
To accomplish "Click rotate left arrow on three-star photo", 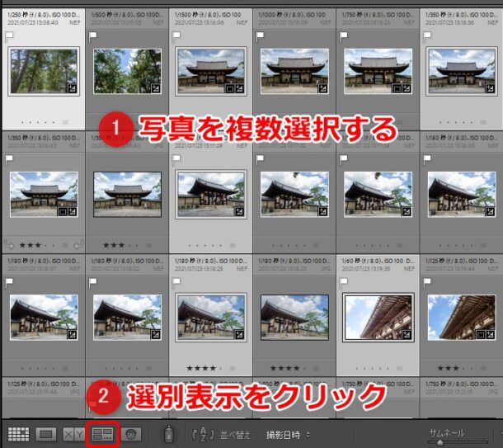I will pyautogui.click(x=8, y=244).
